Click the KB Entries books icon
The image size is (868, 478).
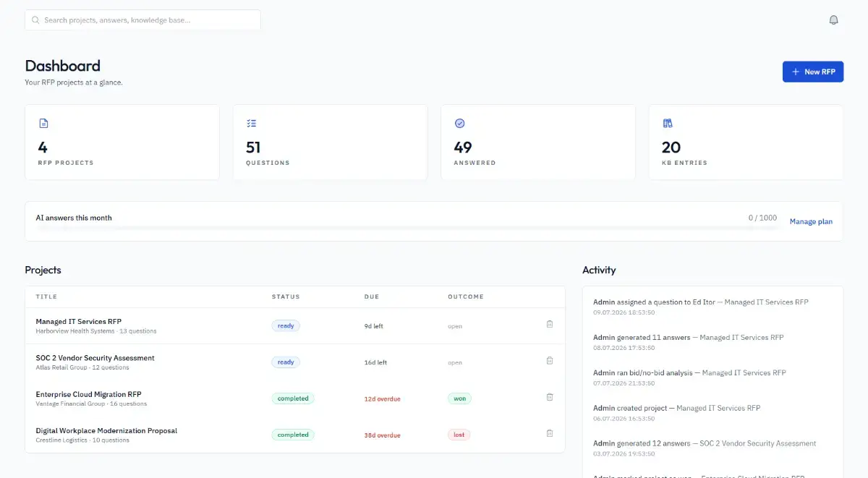tap(667, 124)
